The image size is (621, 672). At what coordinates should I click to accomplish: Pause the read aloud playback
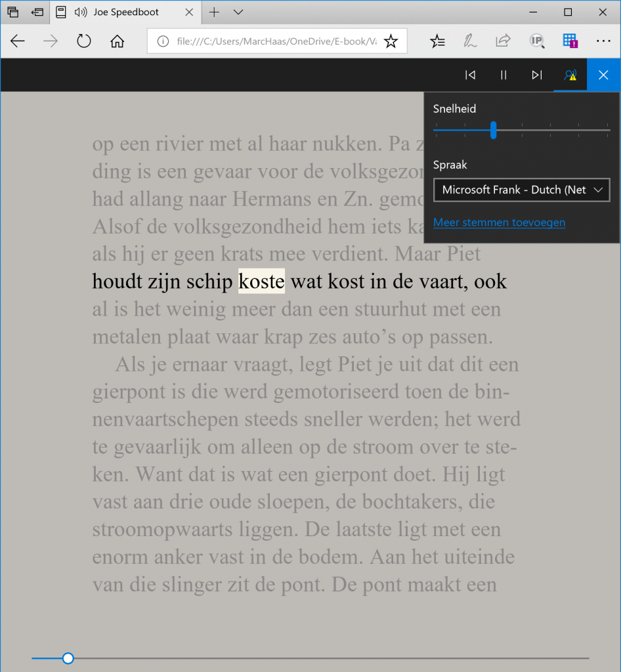click(503, 75)
